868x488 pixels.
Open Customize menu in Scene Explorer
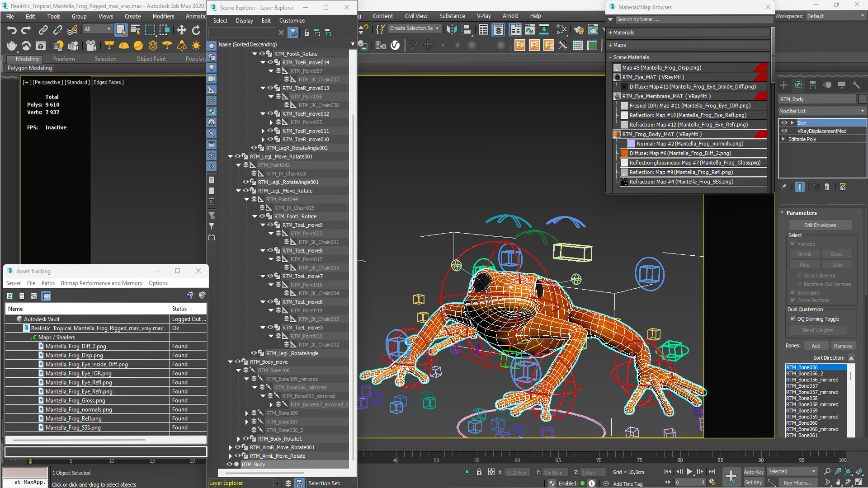click(292, 20)
